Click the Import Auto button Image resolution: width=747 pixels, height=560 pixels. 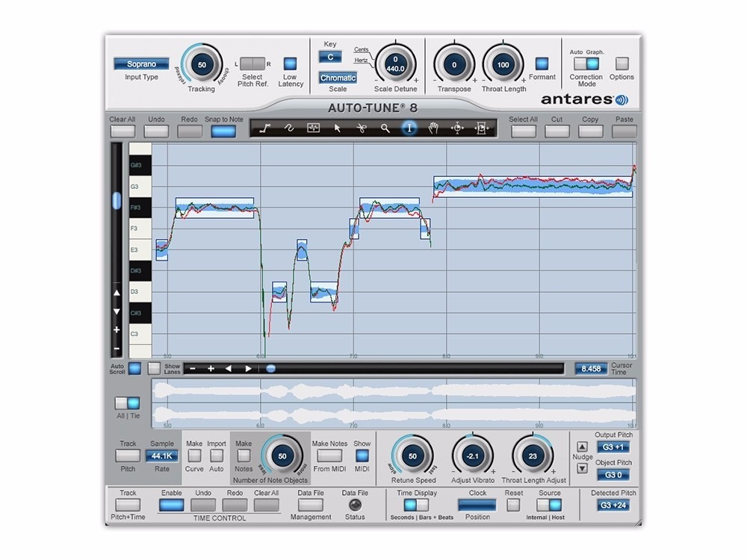pyautogui.click(x=217, y=456)
